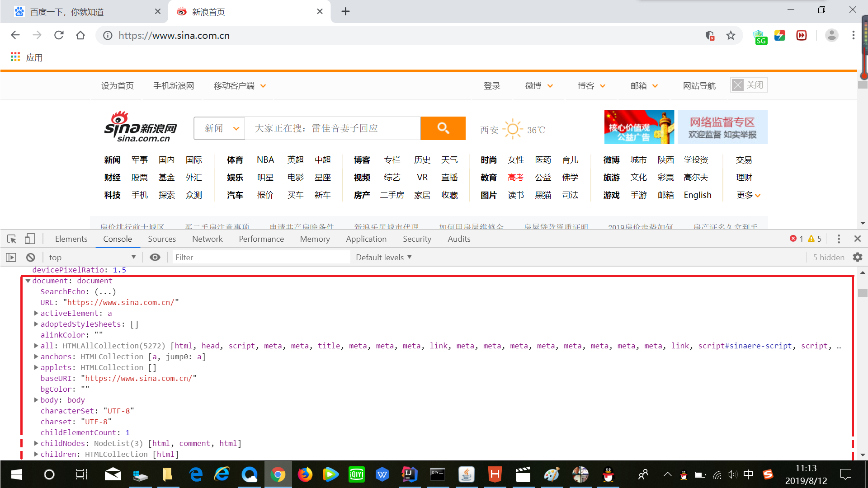Click the English link on Sina
The height and width of the screenshot is (488, 868).
(697, 195)
